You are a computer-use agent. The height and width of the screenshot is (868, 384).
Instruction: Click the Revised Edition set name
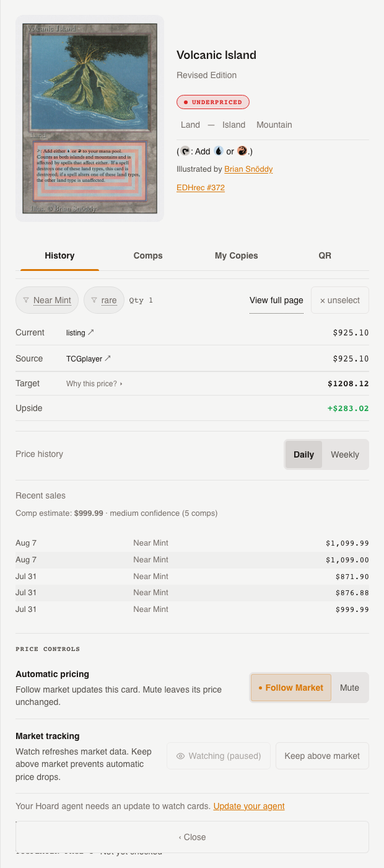click(207, 75)
